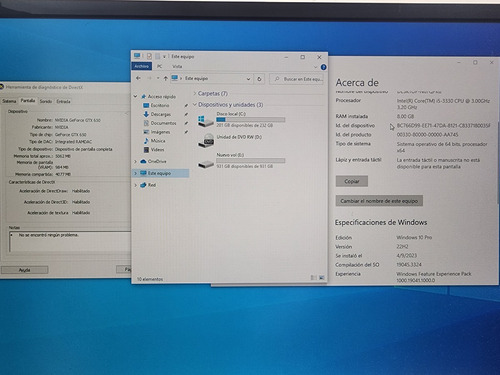
Task: Expand the OneDrive tree node
Action: pyautogui.click(x=135, y=162)
